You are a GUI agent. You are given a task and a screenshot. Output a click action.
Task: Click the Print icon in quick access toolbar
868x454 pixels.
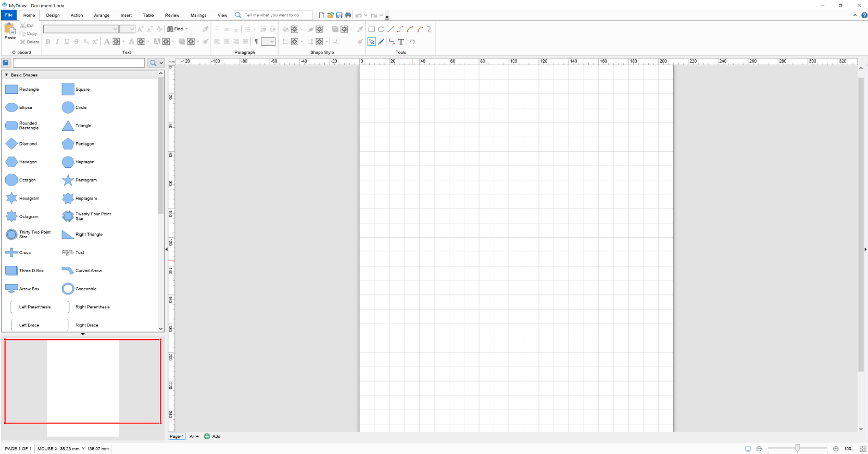coord(348,15)
